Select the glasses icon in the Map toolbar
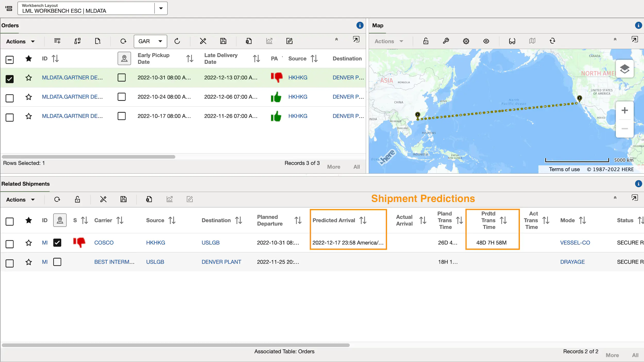 [x=512, y=41]
